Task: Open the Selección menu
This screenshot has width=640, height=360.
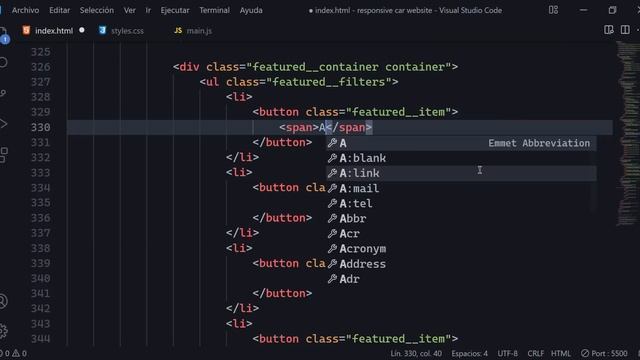Action: [x=97, y=10]
